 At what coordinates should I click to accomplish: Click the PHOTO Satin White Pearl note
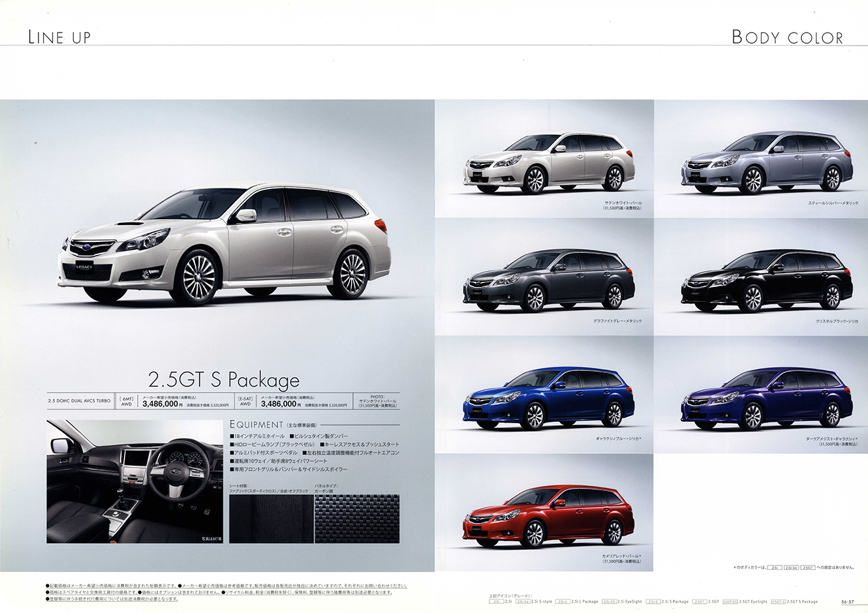click(378, 401)
